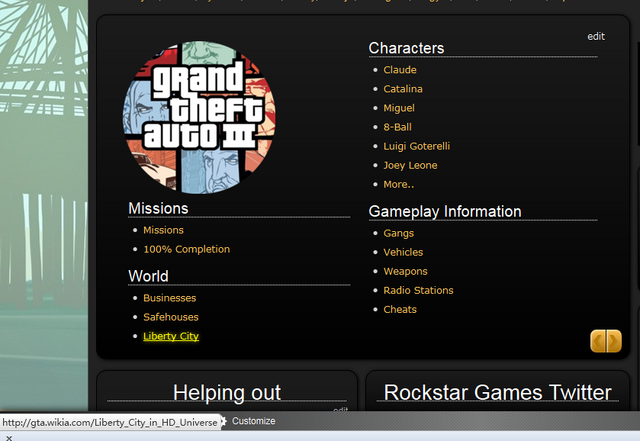The width and height of the screenshot is (640, 441).
Task: Open the Weapons link
Action: 405,272
